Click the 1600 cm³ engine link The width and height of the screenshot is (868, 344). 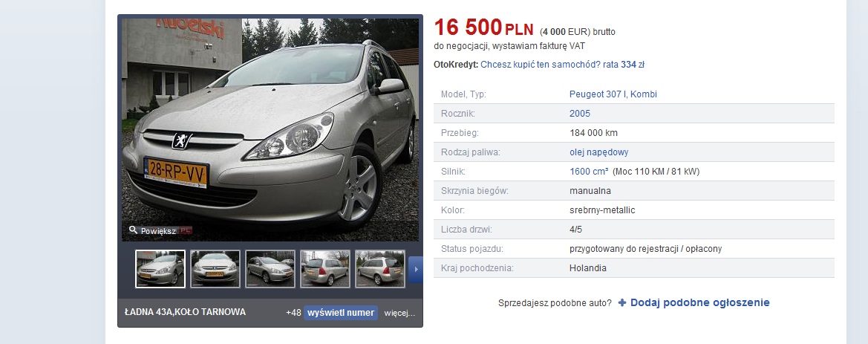click(589, 172)
